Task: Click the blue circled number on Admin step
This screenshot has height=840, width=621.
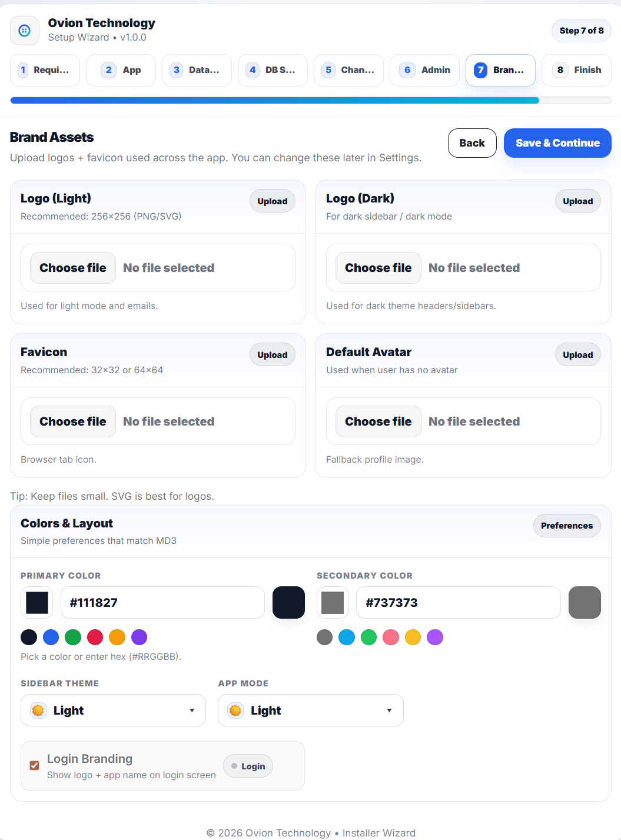Action: point(407,69)
